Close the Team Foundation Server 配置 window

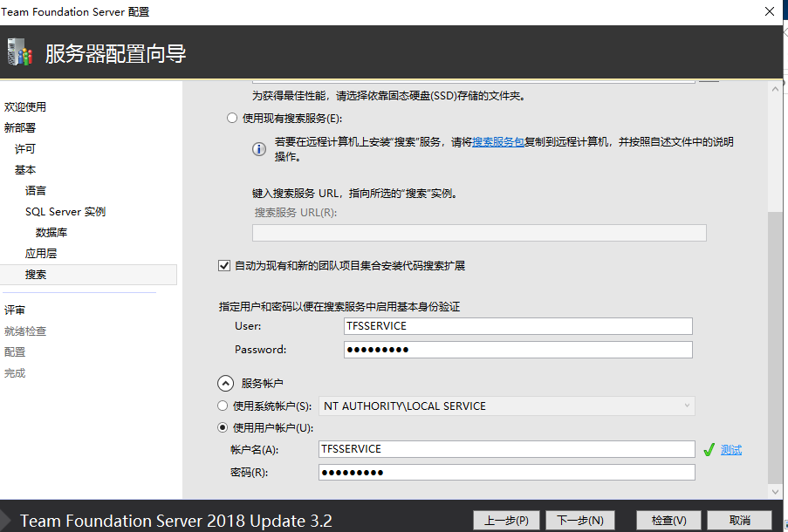pyautogui.click(x=770, y=11)
